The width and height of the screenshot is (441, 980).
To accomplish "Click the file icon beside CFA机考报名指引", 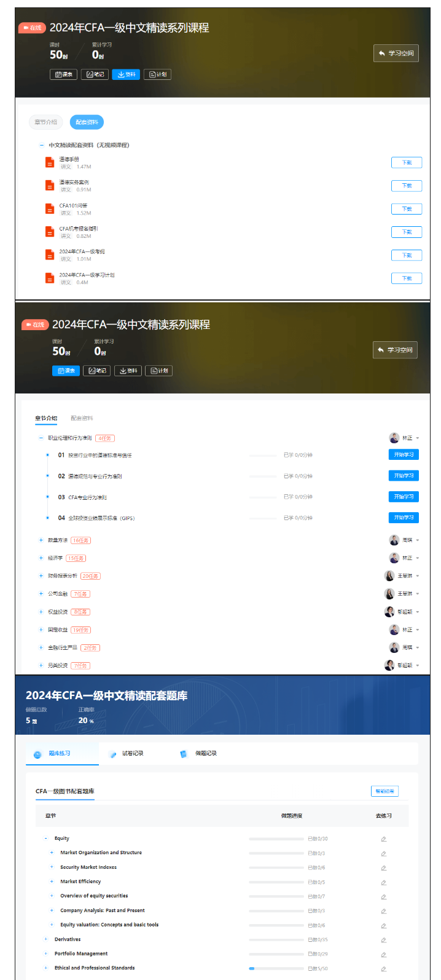I will pos(50,232).
